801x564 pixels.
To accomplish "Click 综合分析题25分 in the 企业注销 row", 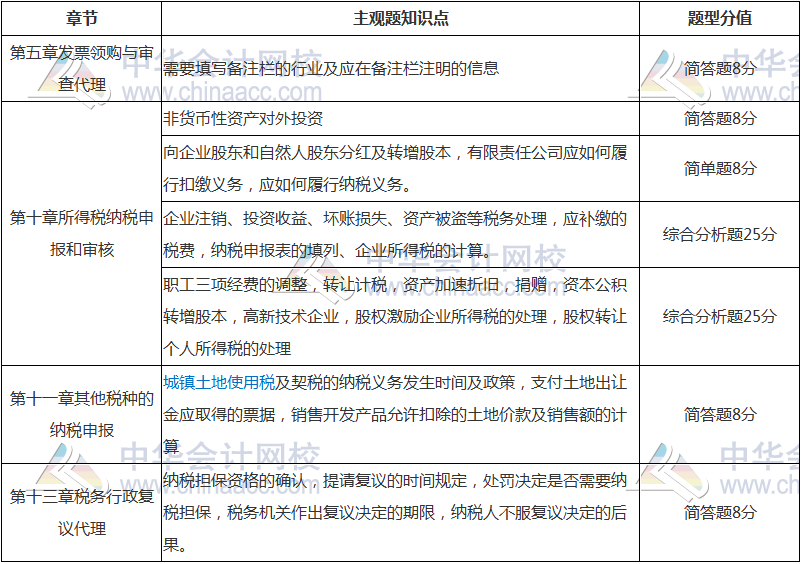I will point(719,234).
